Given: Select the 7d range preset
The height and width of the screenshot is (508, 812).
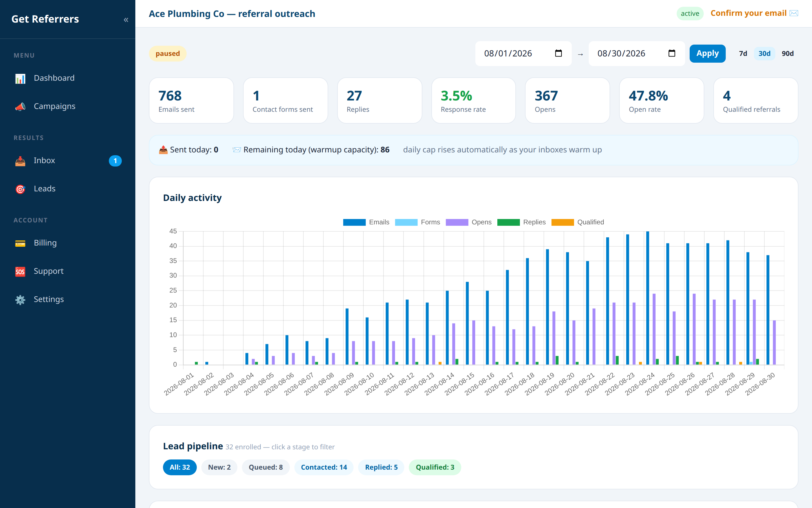Looking at the screenshot, I should click(x=743, y=53).
